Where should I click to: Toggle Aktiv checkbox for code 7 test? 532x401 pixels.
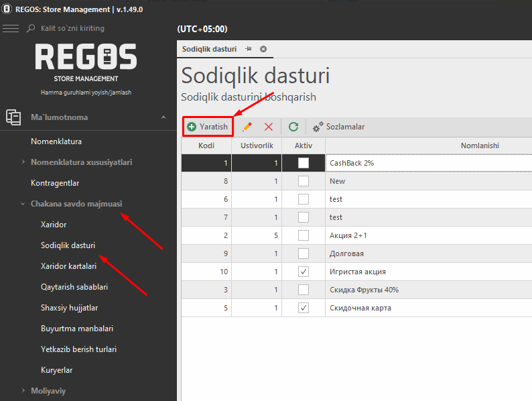click(x=304, y=217)
